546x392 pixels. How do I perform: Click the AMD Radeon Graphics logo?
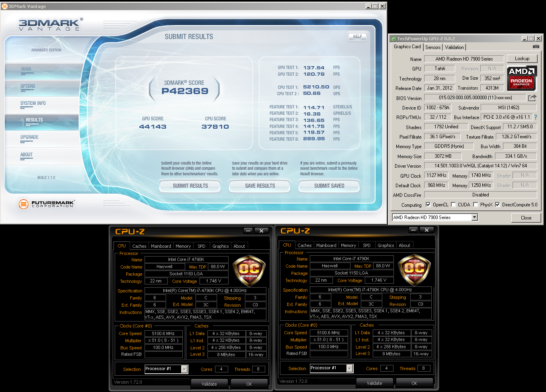(x=522, y=78)
